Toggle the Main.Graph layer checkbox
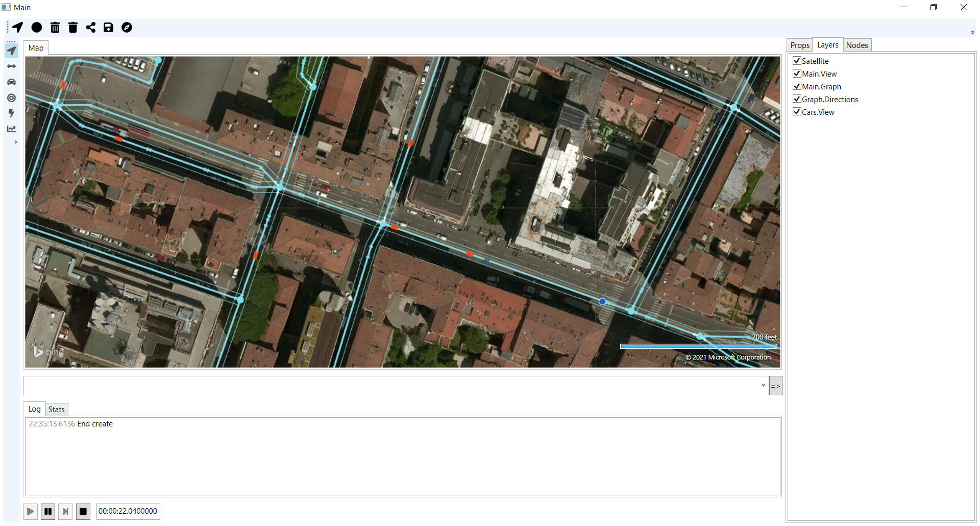The height and width of the screenshot is (526, 980). coord(797,86)
